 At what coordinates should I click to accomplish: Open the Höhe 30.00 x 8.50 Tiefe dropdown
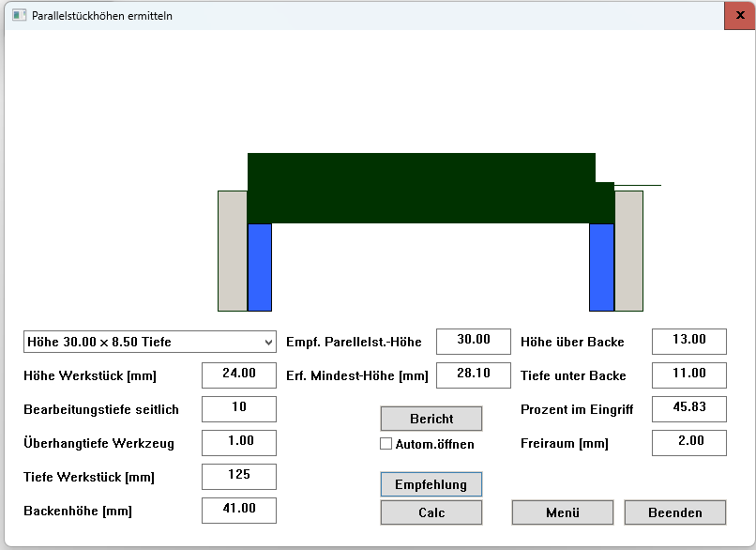(150, 342)
